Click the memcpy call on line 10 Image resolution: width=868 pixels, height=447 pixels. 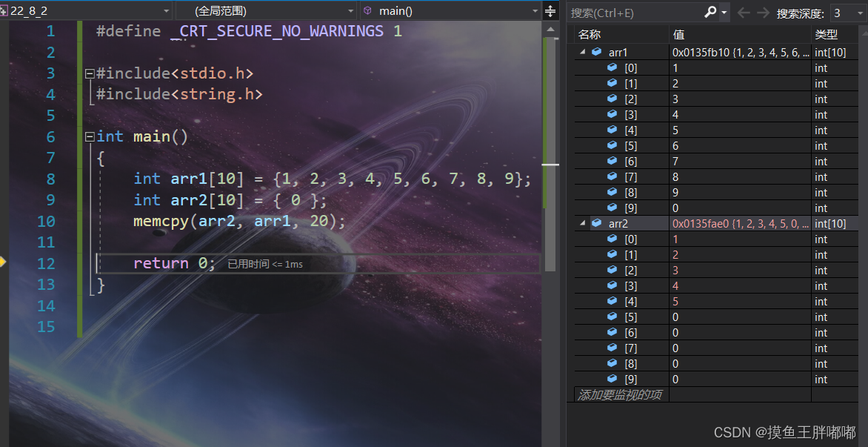pos(239,221)
